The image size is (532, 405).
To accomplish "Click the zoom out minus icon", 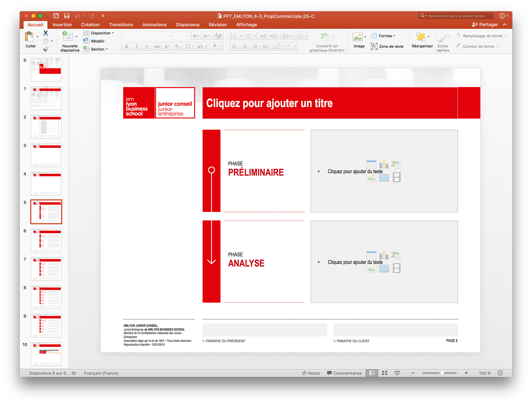I will pyautogui.click(x=413, y=373).
